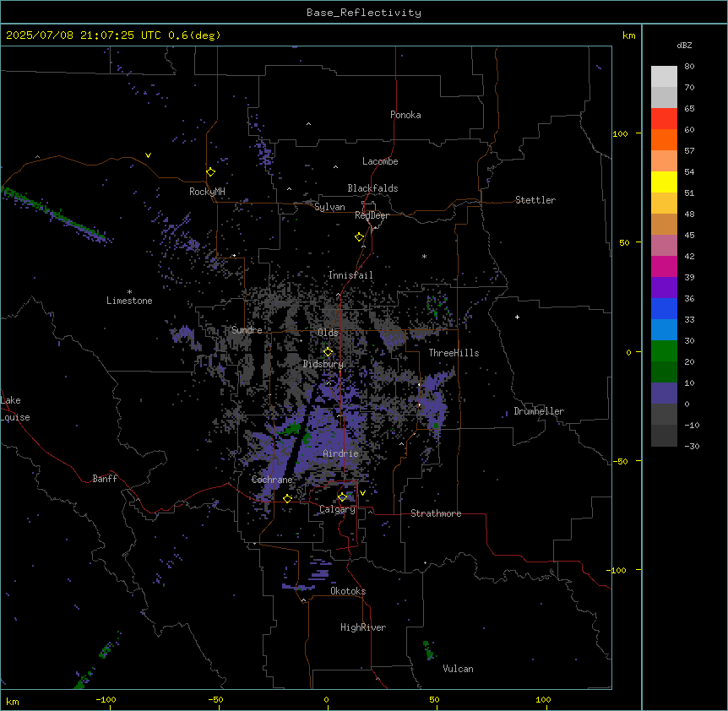Click the Vulcan town label
The width and height of the screenshot is (728, 711).
point(458,669)
